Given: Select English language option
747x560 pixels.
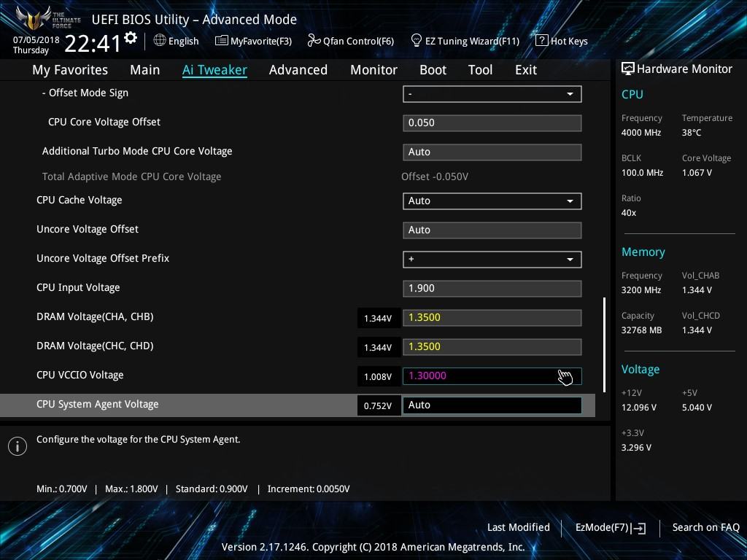Looking at the screenshot, I should click(x=183, y=41).
